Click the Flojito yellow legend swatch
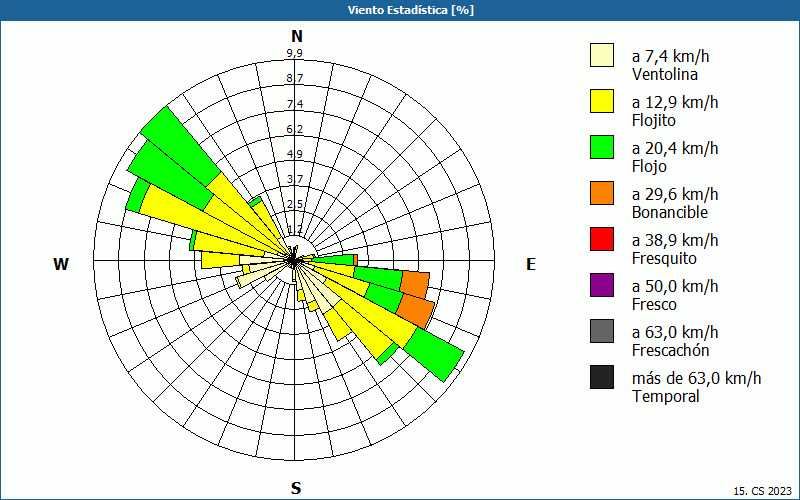Screen dimensions: 800x500 click(602, 101)
